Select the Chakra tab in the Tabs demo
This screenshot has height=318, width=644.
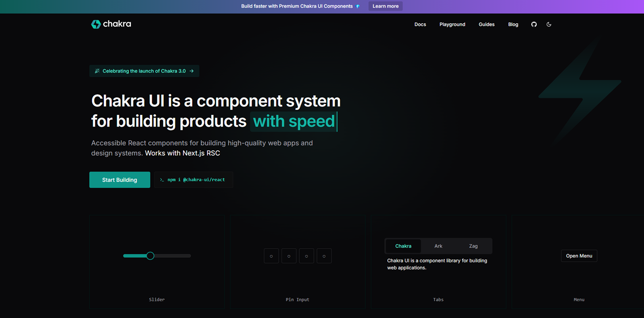click(x=403, y=246)
